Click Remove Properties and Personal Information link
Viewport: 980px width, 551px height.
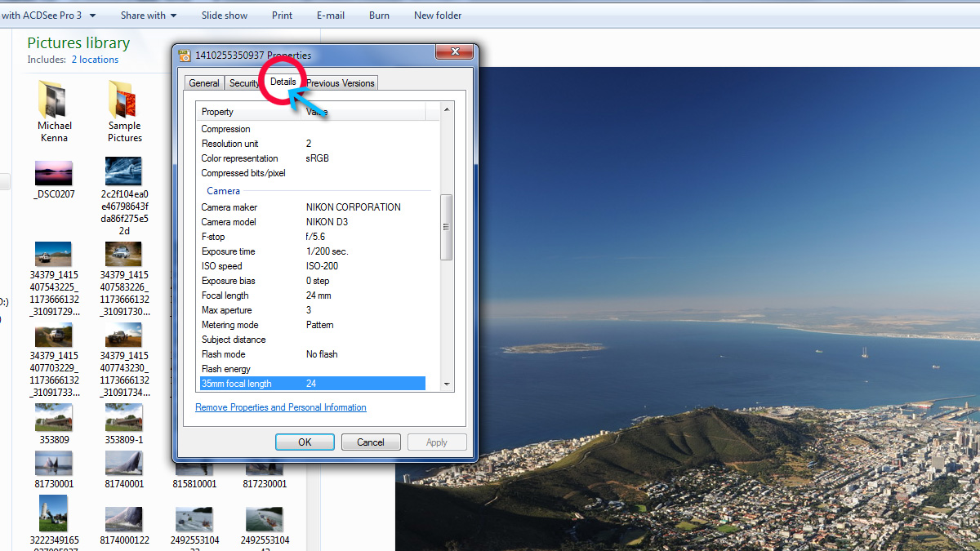coord(281,407)
